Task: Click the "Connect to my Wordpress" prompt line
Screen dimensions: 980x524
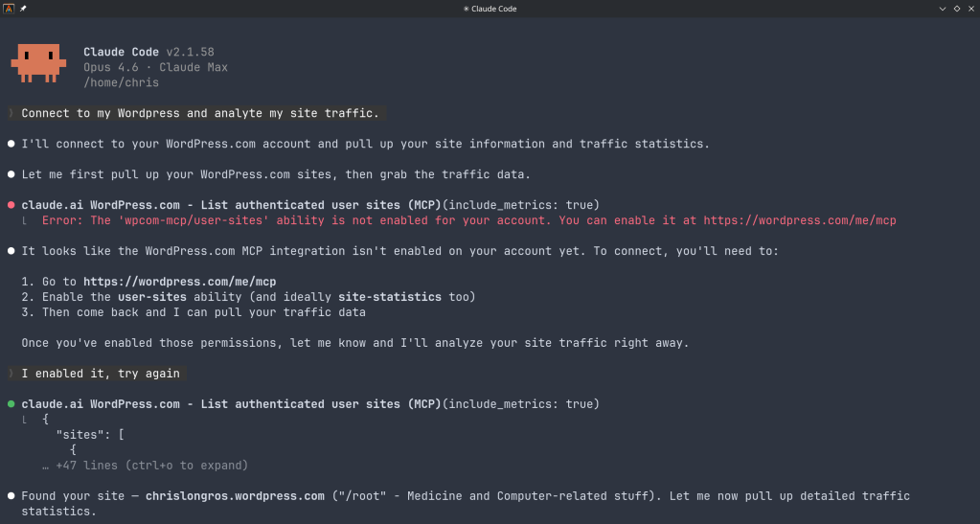Action: (x=200, y=113)
